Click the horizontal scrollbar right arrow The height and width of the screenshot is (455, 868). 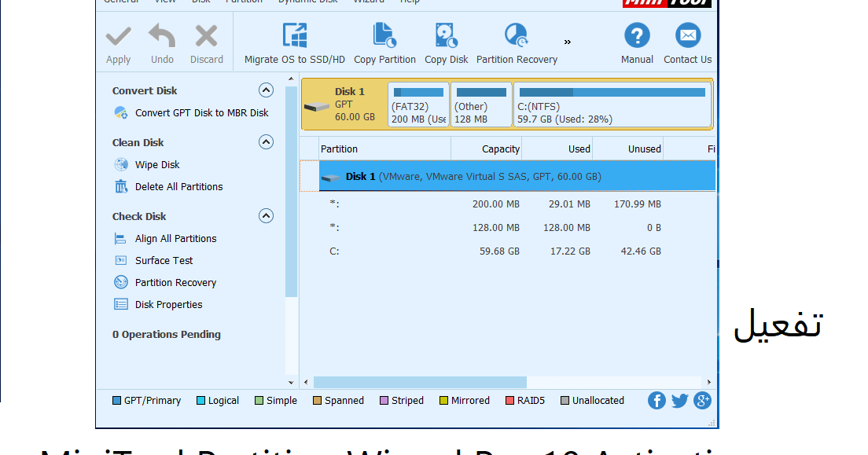[709, 382]
